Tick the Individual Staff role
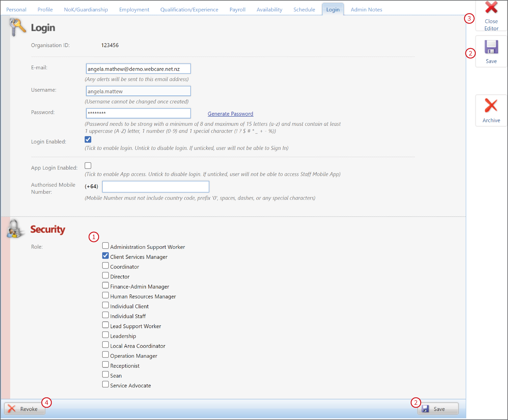The width and height of the screenshot is (508, 420). pyautogui.click(x=105, y=315)
